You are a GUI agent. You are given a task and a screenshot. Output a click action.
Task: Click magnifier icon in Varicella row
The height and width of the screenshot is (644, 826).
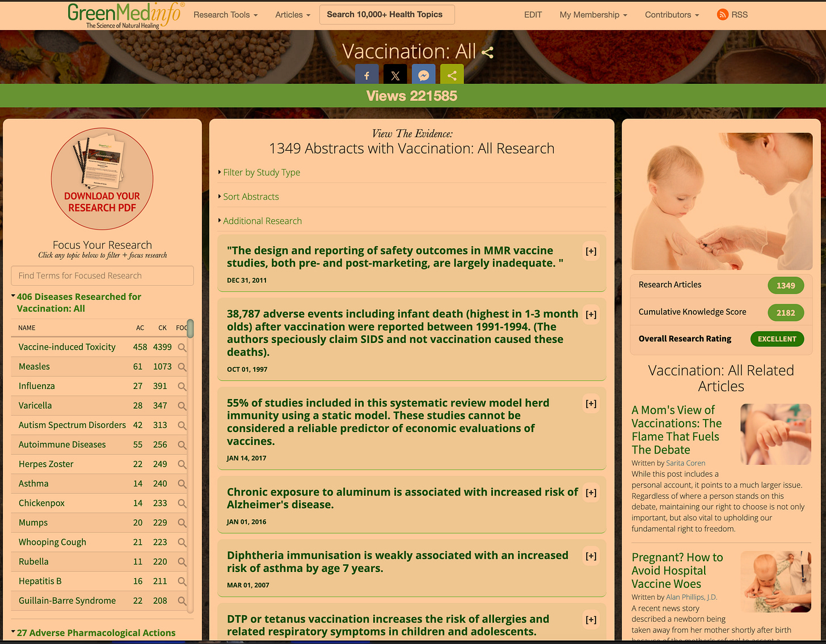[182, 406]
